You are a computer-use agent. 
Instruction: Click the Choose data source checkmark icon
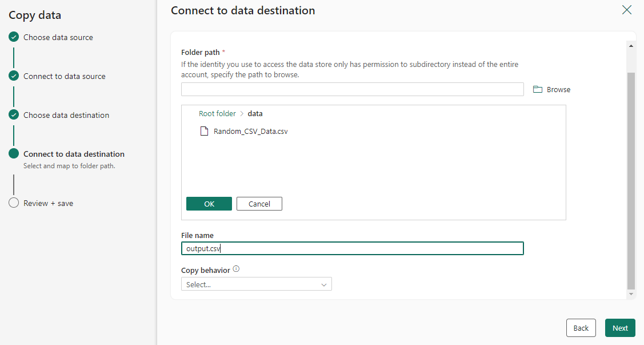pos(14,37)
